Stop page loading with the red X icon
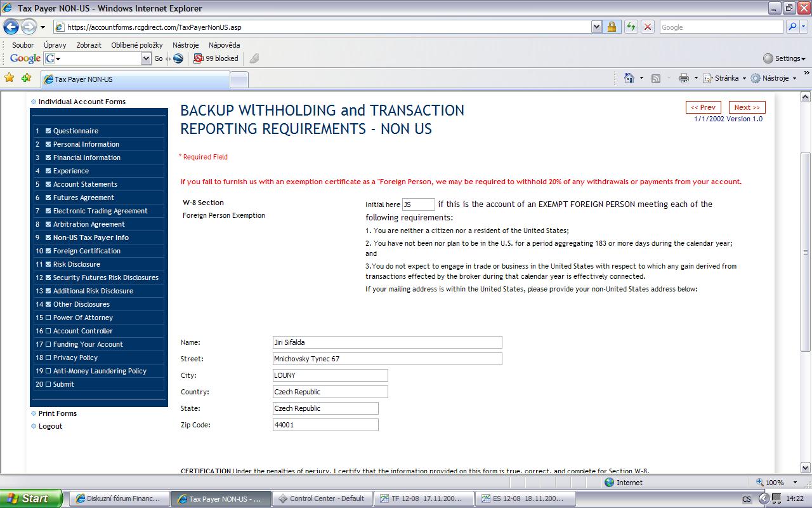Viewport: 812px width, 508px height. click(648, 27)
